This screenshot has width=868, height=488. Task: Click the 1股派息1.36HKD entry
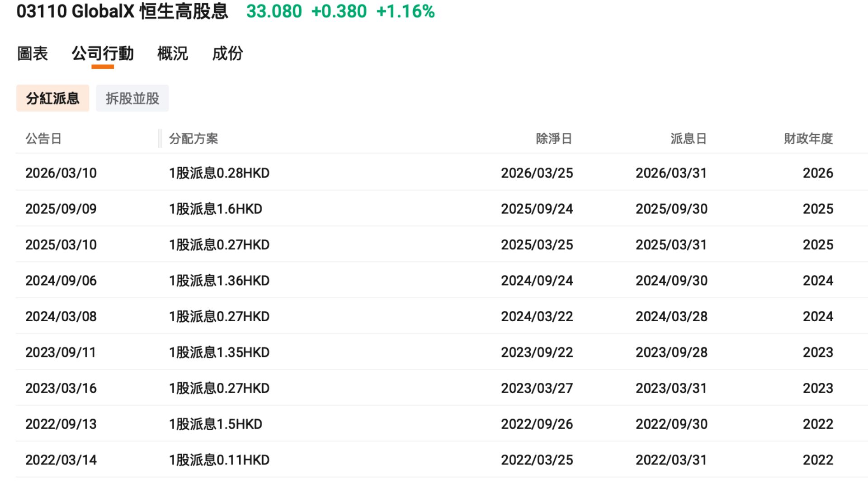pyautogui.click(x=219, y=281)
